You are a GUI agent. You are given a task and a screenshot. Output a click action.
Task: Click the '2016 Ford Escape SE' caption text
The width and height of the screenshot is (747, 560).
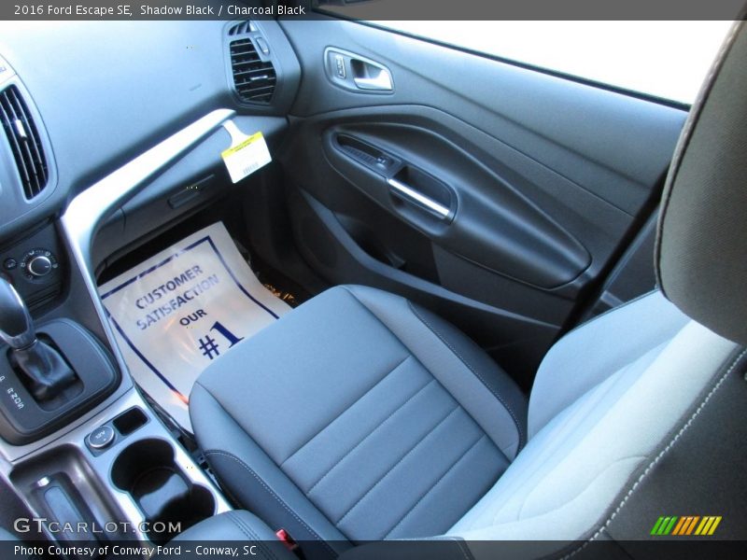tap(73, 10)
